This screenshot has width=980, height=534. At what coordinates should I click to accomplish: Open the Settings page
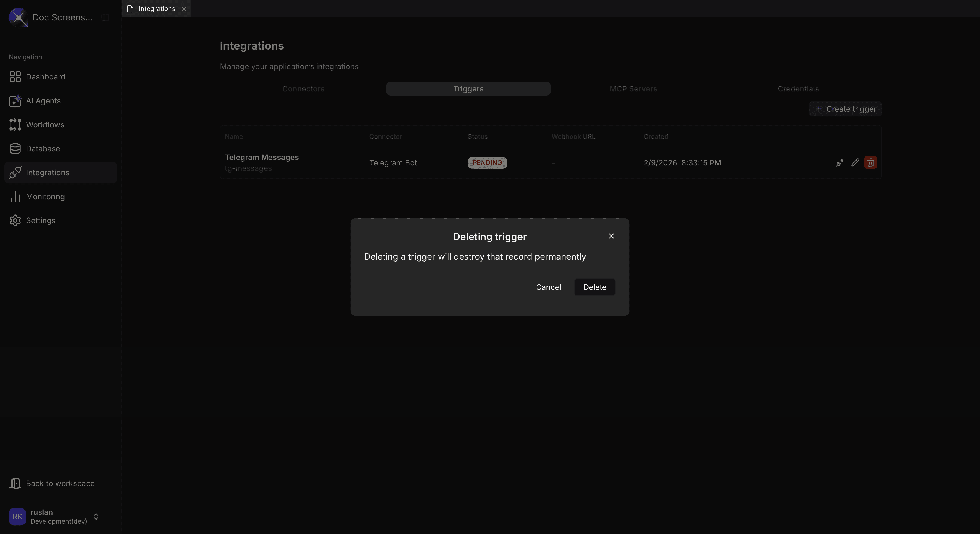pyautogui.click(x=40, y=220)
